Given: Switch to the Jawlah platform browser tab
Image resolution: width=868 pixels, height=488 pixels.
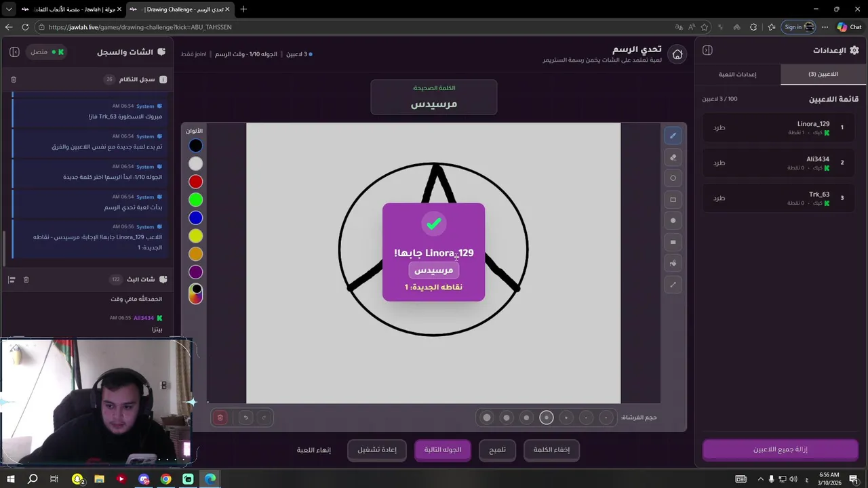Looking at the screenshot, I should click(x=71, y=9).
